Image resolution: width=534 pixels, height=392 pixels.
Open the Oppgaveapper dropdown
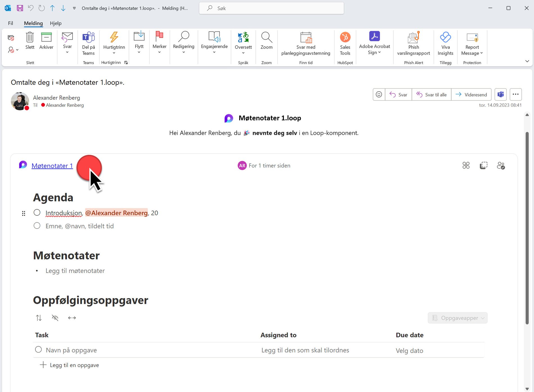tap(457, 318)
